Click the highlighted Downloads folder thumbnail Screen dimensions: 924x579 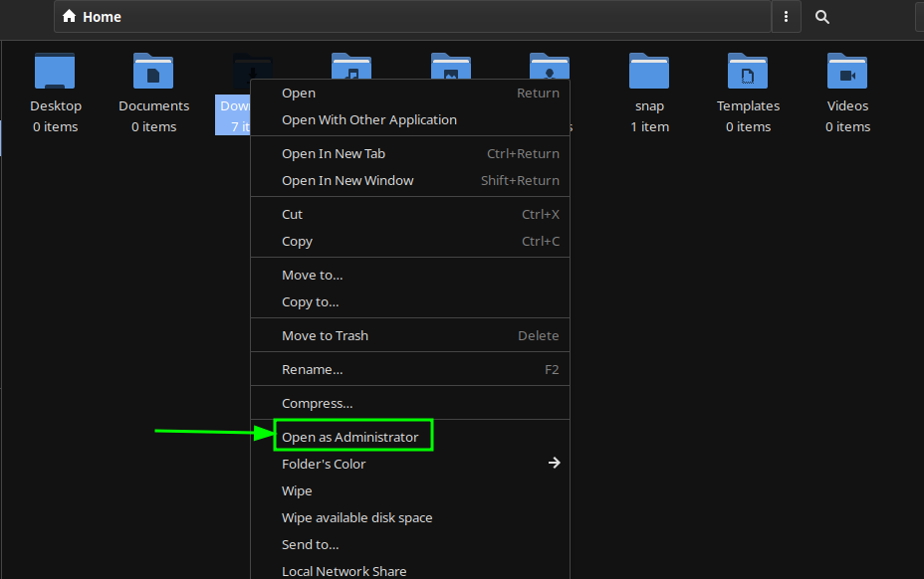pyautogui.click(x=252, y=71)
